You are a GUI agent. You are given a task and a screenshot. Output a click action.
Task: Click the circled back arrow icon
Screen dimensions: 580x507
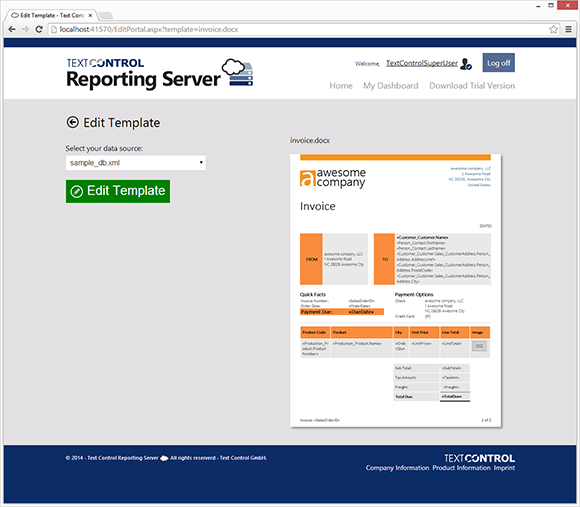[x=72, y=122]
